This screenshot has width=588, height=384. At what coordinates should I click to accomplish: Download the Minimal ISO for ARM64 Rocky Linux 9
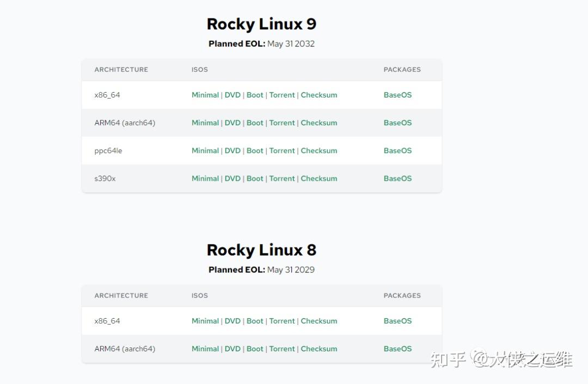pyautogui.click(x=205, y=123)
